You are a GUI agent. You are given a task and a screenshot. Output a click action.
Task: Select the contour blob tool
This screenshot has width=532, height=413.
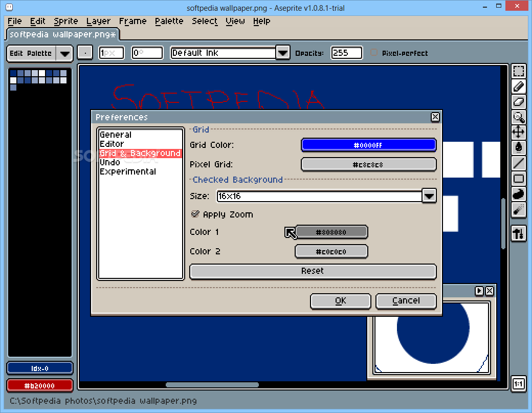(x=518, y=194)
